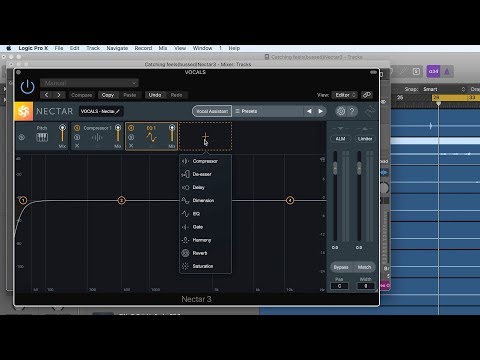Open Nectar help question mark

352,111
